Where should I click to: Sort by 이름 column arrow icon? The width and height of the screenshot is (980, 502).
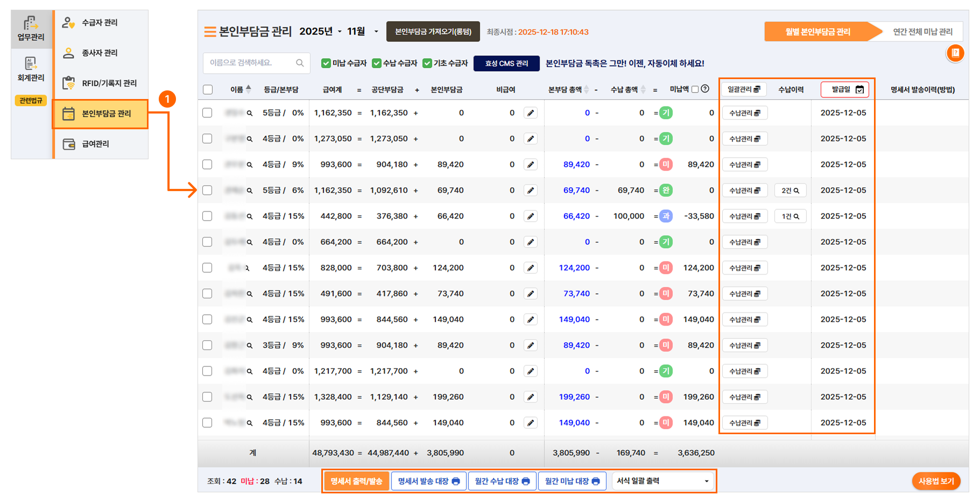(248, 89)
